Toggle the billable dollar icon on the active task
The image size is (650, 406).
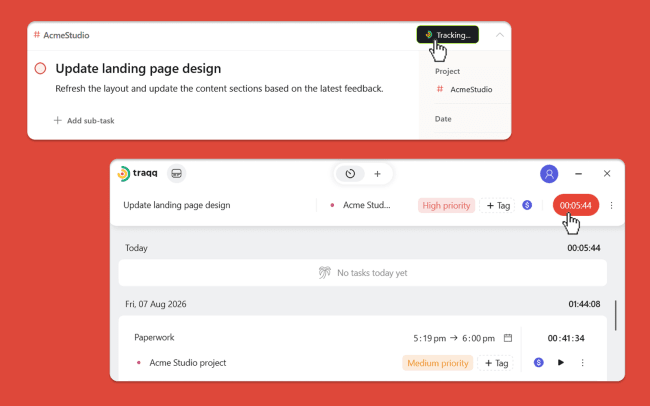click(527, 205)
